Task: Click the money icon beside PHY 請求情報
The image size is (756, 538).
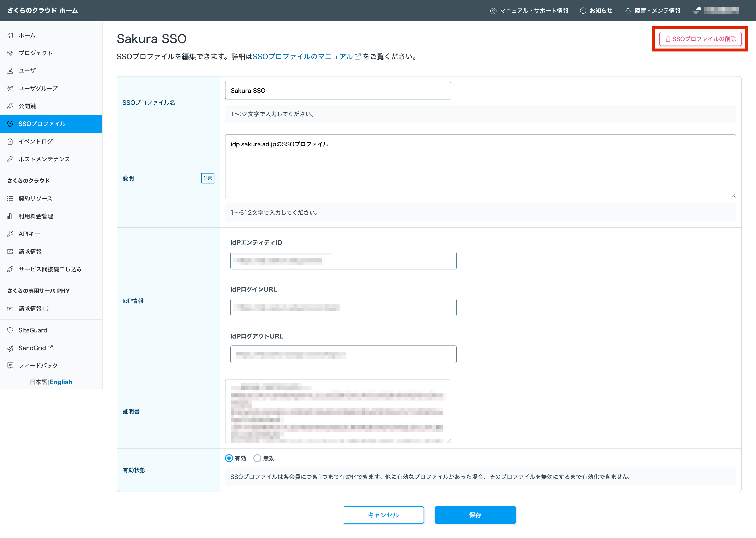Action: (10, 309)
